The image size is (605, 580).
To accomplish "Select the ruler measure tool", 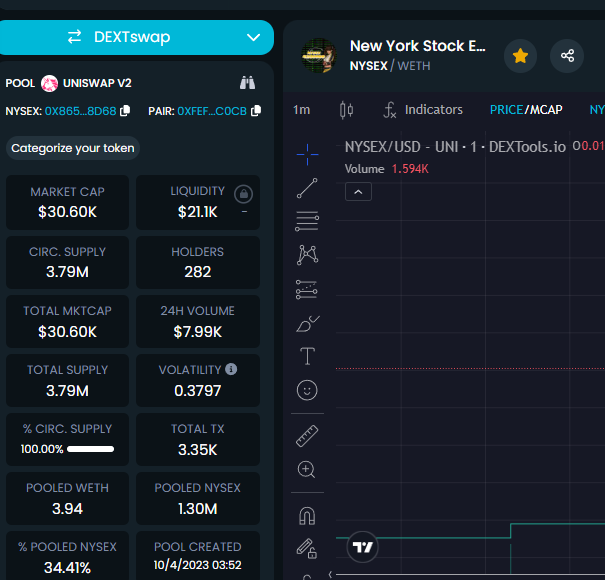I will point(307,436).
